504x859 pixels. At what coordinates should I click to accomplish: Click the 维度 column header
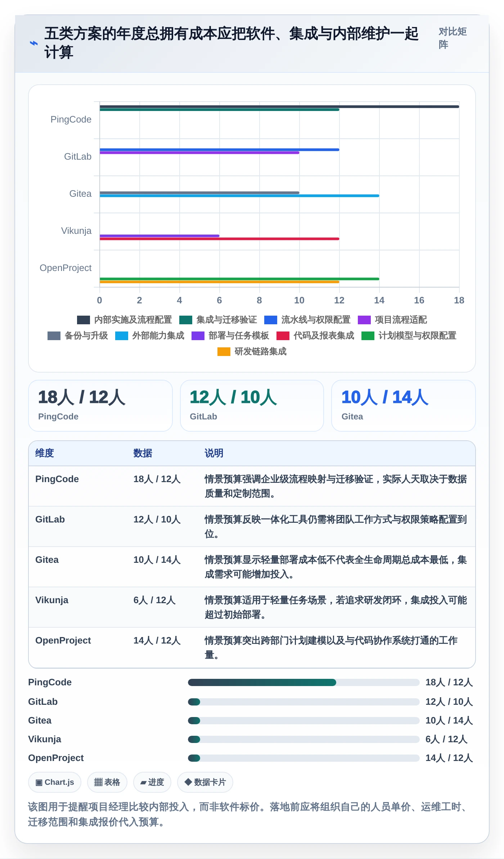[45, 453]
